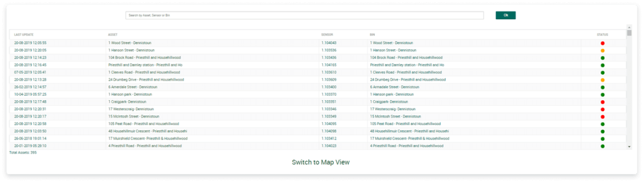644x183 pixels.
Task: Select asset 17 Muirshield Crescent
Action: click(148, 138)
